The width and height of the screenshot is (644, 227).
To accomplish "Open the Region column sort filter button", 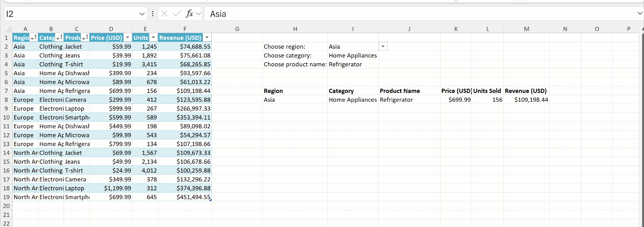I will point(34,38).
